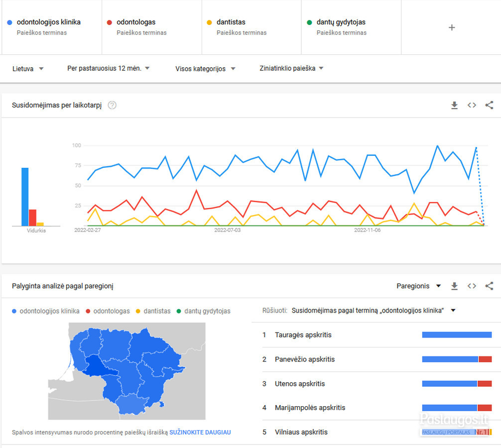501x448 pixels.
Task: Click the Panevėžio apskritis interest bar
Action: tap(457, 359)
